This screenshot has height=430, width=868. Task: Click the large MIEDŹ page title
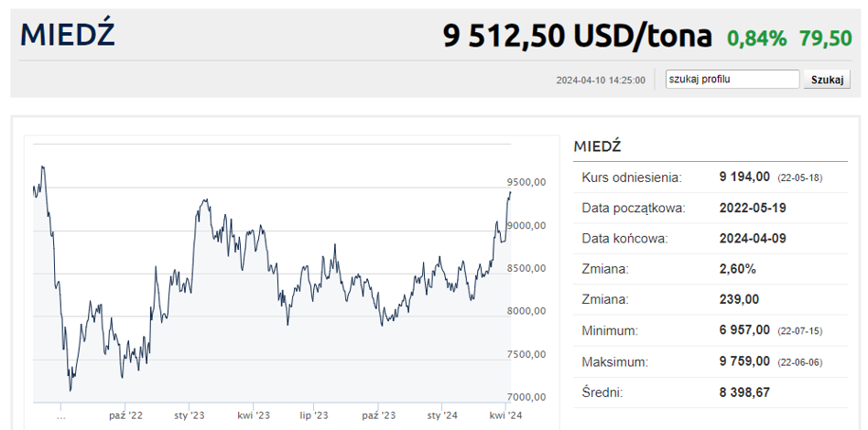(x=67, y=35)
